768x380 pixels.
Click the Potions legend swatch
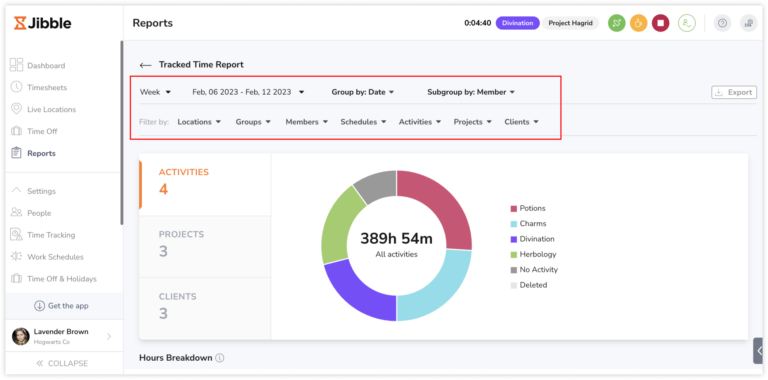[514, 209]
